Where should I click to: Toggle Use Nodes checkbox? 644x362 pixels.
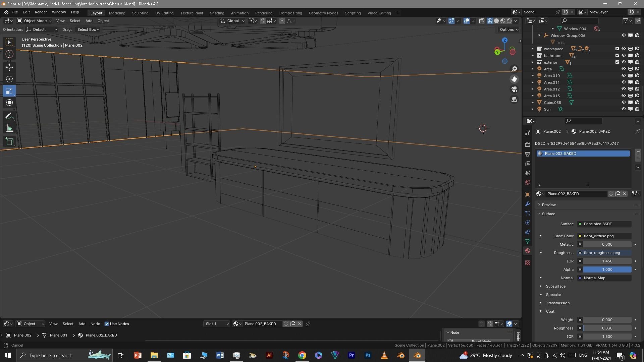(x=107, y=324)
